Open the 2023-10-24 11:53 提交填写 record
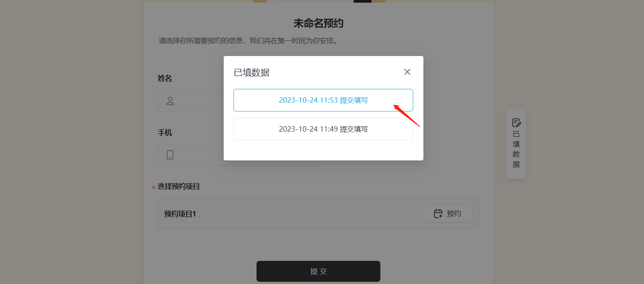 pos(323,100)
